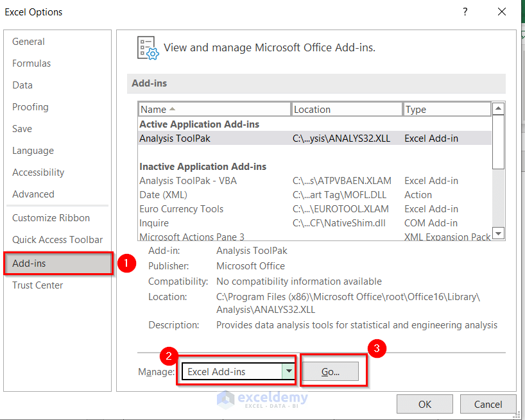Screen dimensions: 525x420
Task: Choose the Inquire COM add-in row
Action: coord(154,223)
